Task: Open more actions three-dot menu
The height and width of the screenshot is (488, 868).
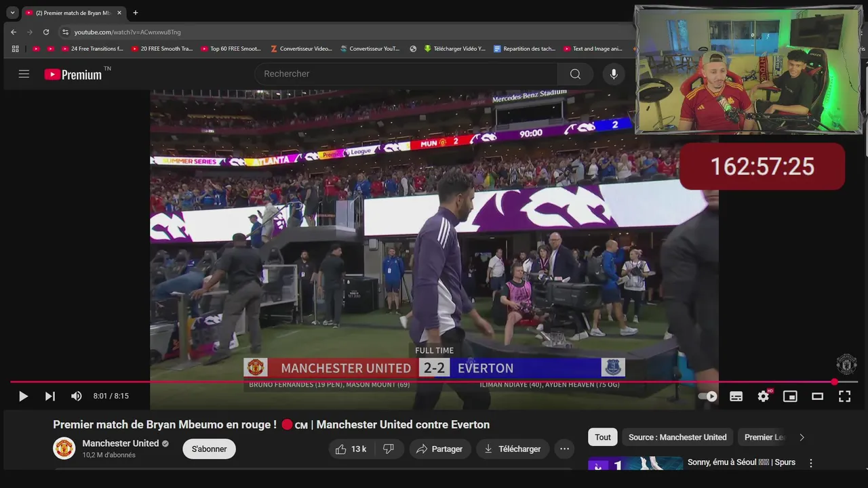Action: point(564,449)
